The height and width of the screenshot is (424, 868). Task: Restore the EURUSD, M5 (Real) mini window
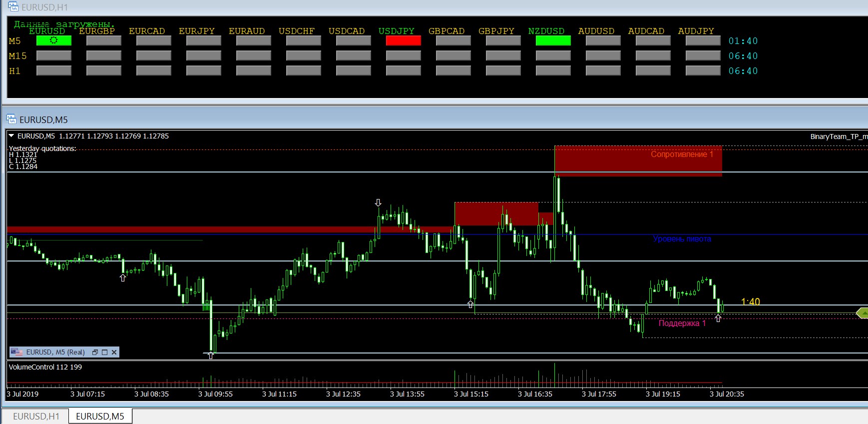[95, 352]
